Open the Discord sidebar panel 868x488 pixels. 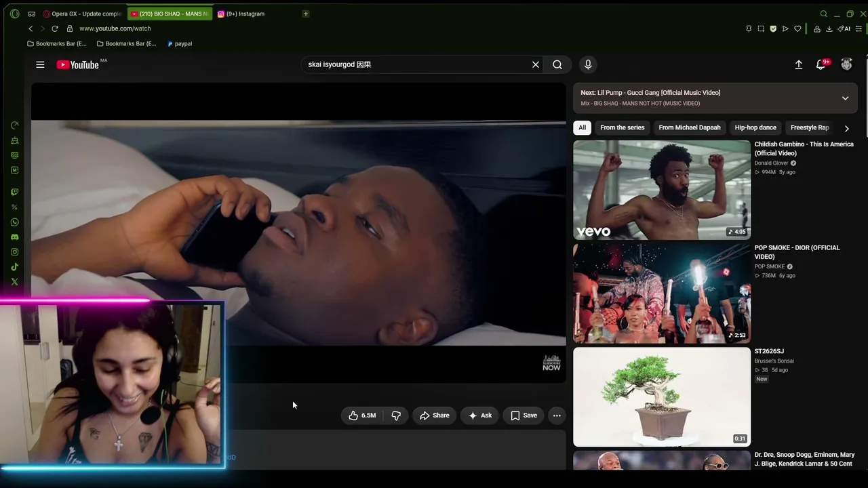pyautogui.click(x=15, y=237)
